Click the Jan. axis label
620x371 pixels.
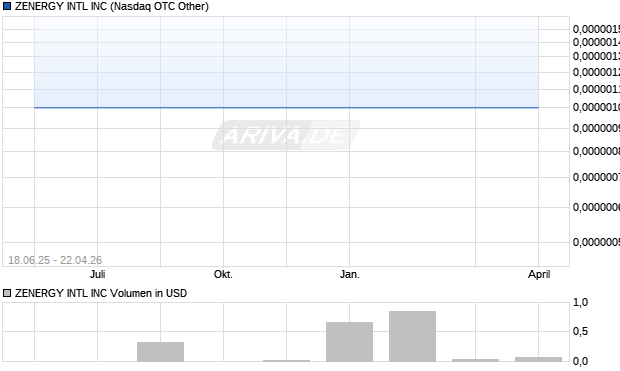click(350, 274)
